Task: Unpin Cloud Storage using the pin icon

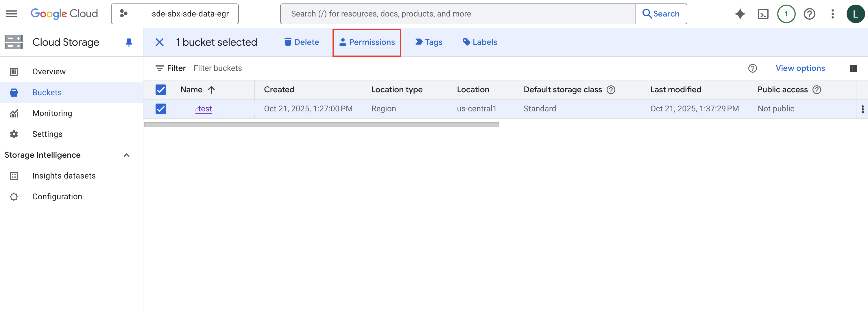Action: click(x=129, y=43)
